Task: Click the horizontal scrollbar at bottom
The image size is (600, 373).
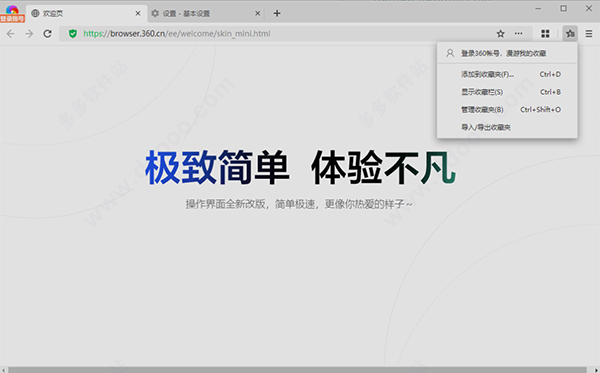Action: 297,370
